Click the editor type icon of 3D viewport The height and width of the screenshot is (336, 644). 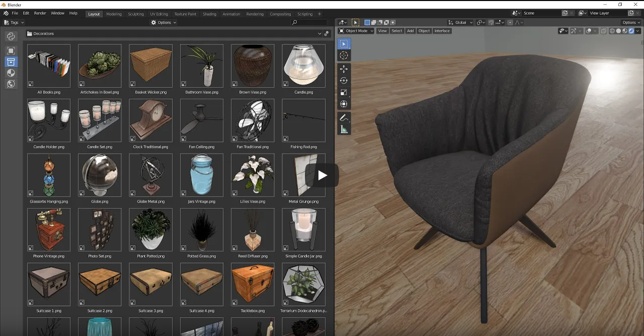coord(343,22)
